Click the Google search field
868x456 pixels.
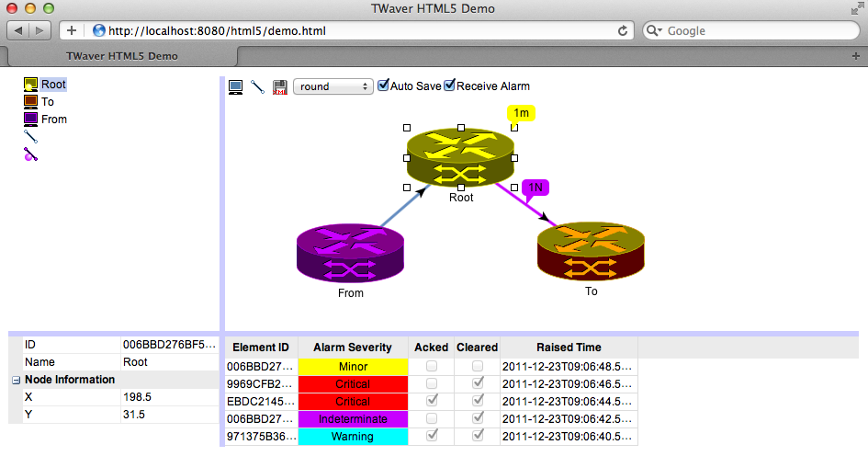(751, 31)
